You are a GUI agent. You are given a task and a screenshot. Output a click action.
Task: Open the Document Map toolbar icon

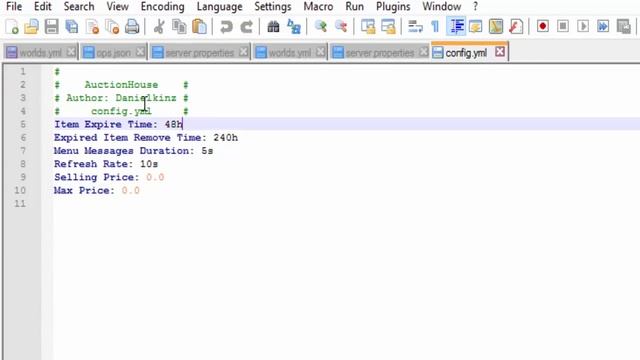click(x=496, y=27)
